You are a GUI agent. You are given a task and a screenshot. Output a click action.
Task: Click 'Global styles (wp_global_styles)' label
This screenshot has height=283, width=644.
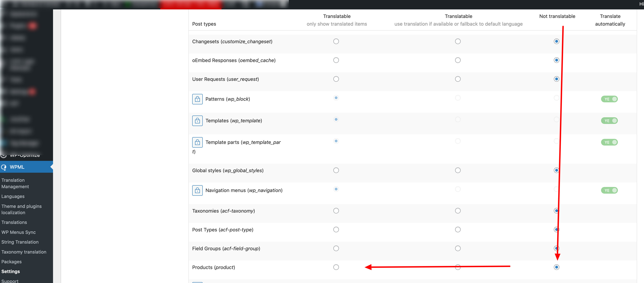point(228,171)
